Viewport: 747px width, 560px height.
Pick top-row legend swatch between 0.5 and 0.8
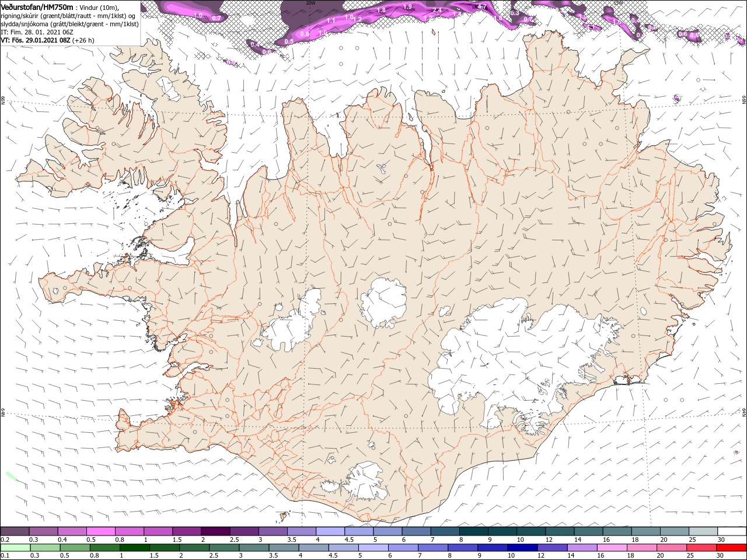(100, 531)
